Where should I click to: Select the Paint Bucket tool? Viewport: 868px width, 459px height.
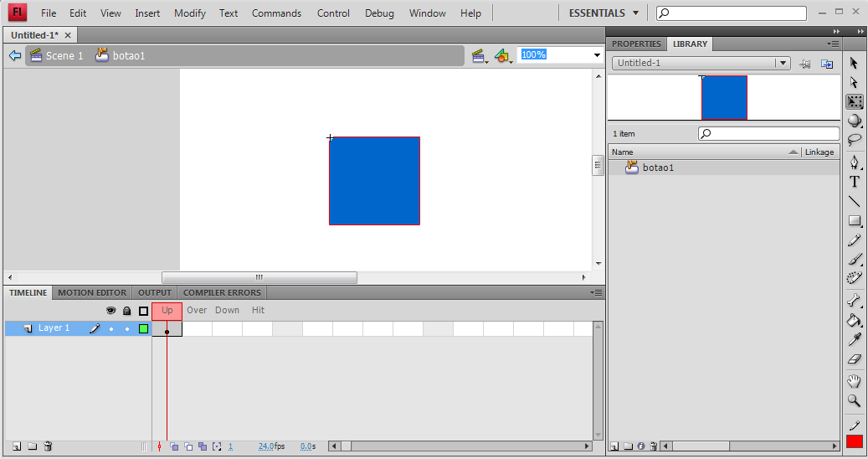point(854,320)
